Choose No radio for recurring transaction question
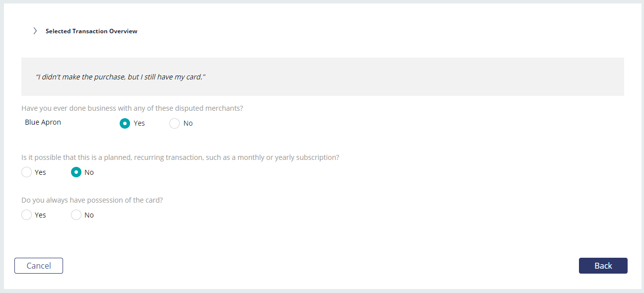Screen dimensions: 644x293 (x=76, y=172)
